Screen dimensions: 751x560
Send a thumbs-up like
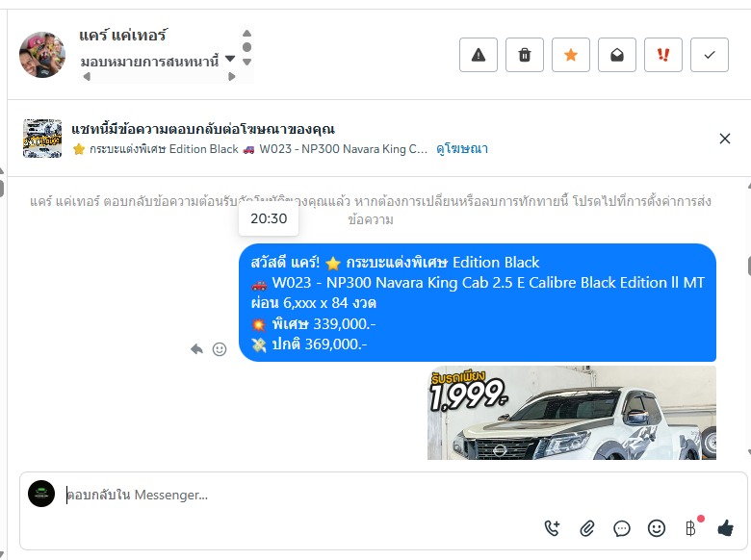click(726, 528)
